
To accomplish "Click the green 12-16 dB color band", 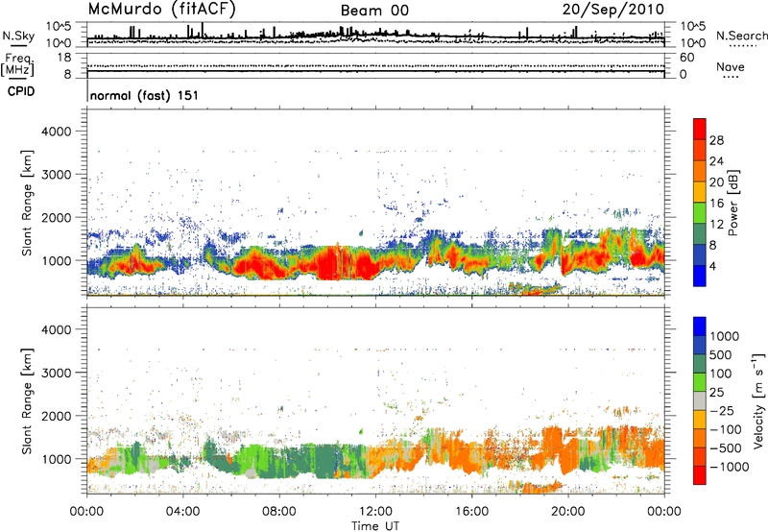I will [x=700, y=212].
